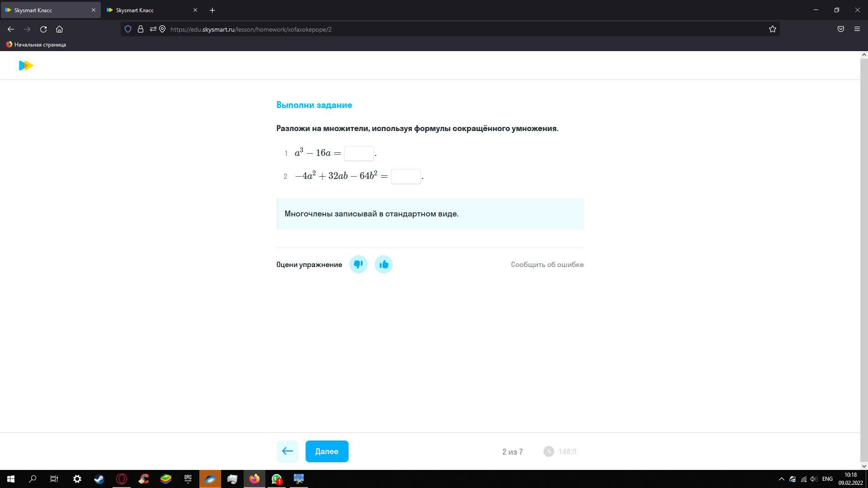Click the thumbs down rating icon
The height and width of the screenshot is (488, 868).
[358, 264]
